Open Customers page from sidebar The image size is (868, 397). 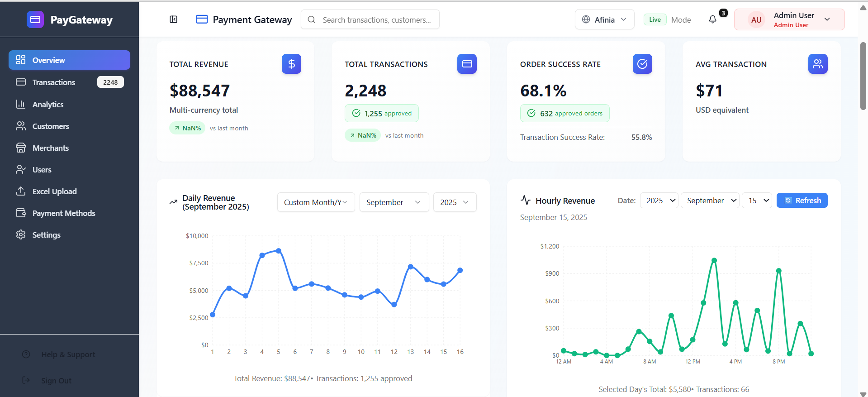tap(69, 126)
